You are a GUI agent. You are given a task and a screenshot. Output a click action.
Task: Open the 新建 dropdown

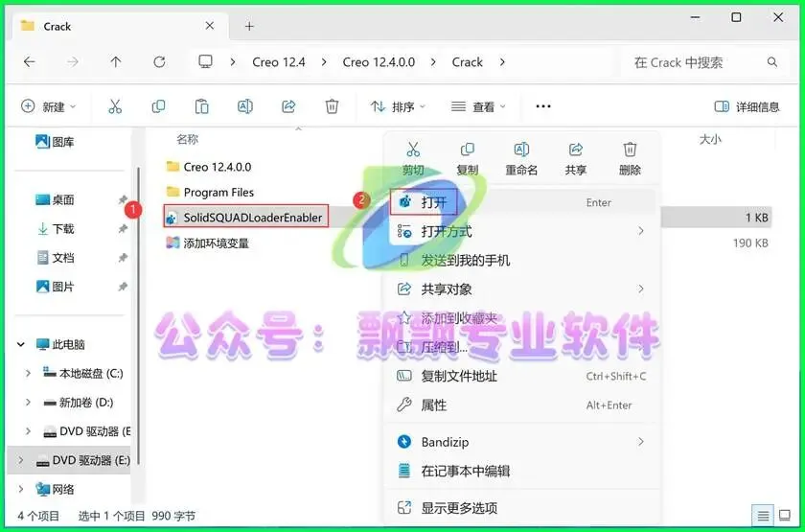(48, 106)
